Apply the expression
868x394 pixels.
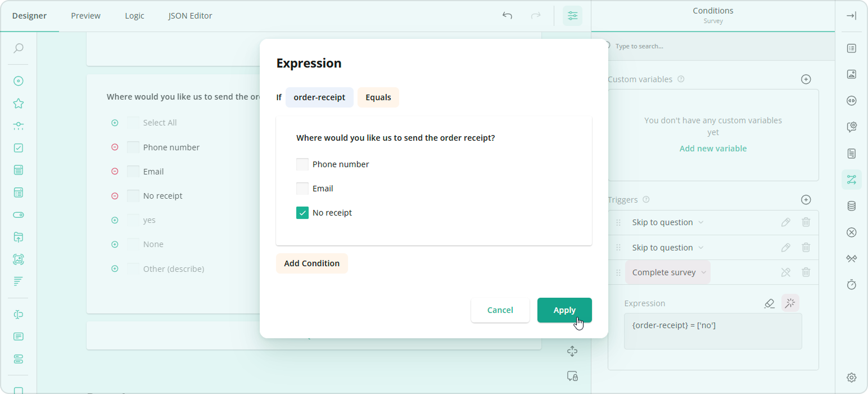pos(564,310)
